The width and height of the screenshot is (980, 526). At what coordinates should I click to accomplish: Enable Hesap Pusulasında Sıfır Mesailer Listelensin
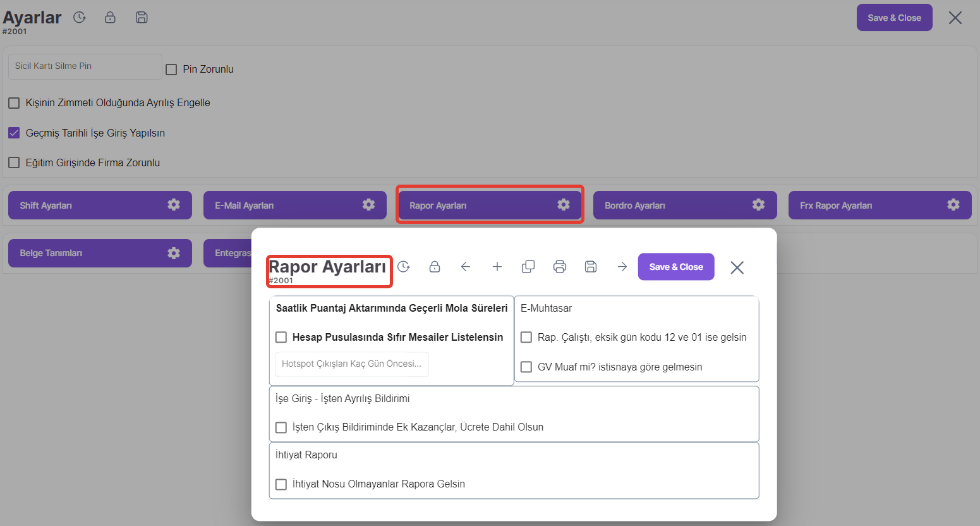click(x=281, y=338)
